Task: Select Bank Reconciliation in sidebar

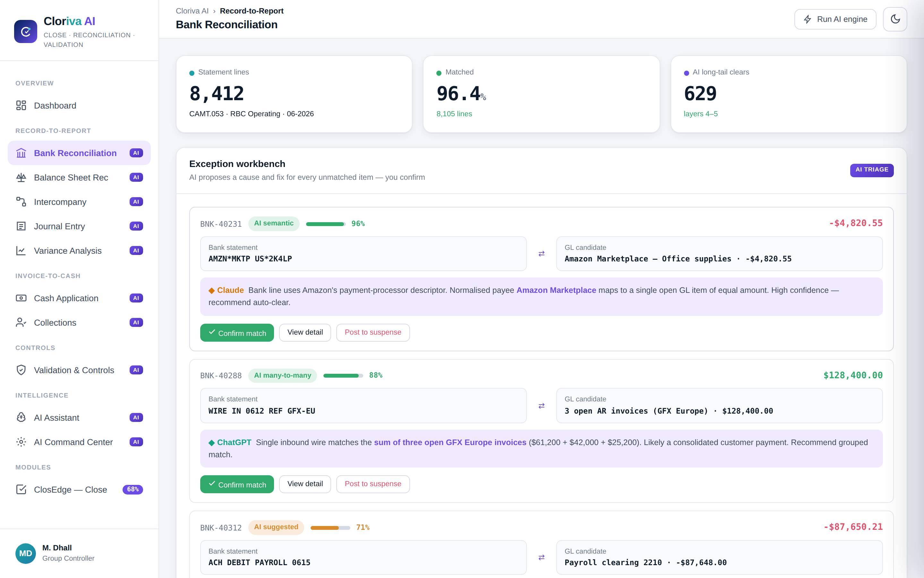Action: [x=79, y=153]
